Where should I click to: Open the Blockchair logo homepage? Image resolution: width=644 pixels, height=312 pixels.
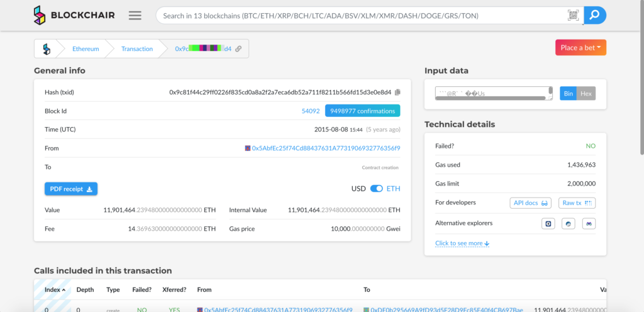click(x=74, y=16)
